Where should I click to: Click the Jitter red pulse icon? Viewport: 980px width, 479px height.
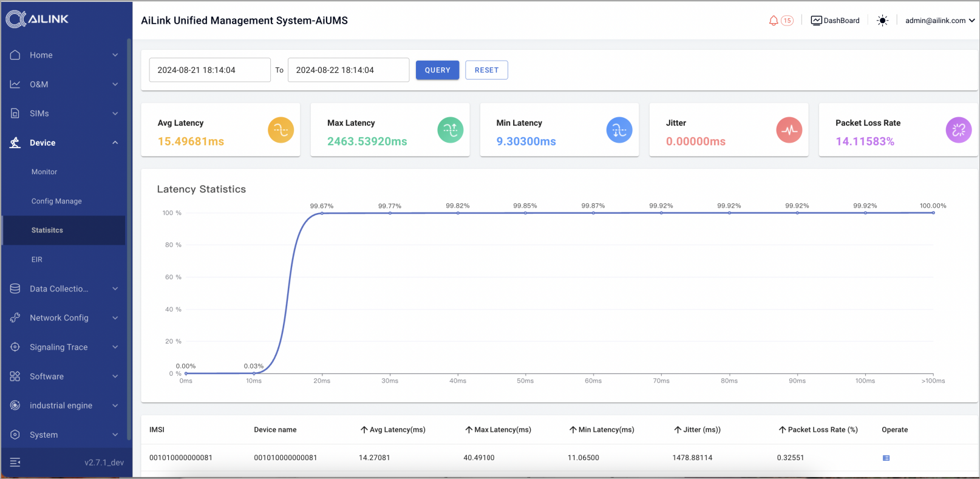pos(789,130)
